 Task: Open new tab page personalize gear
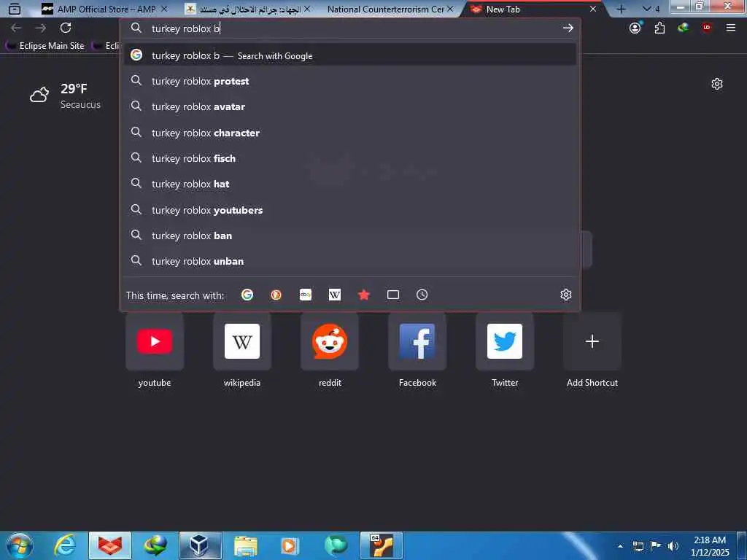[x=717, y=85]
